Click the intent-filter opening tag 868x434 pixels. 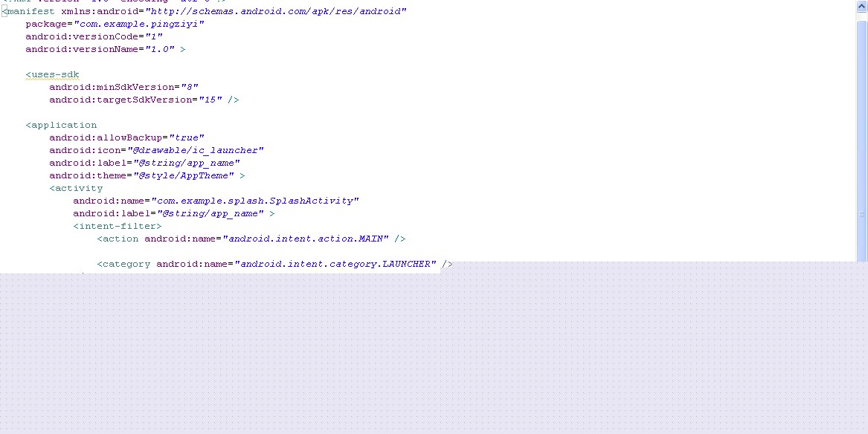[118, 226]
